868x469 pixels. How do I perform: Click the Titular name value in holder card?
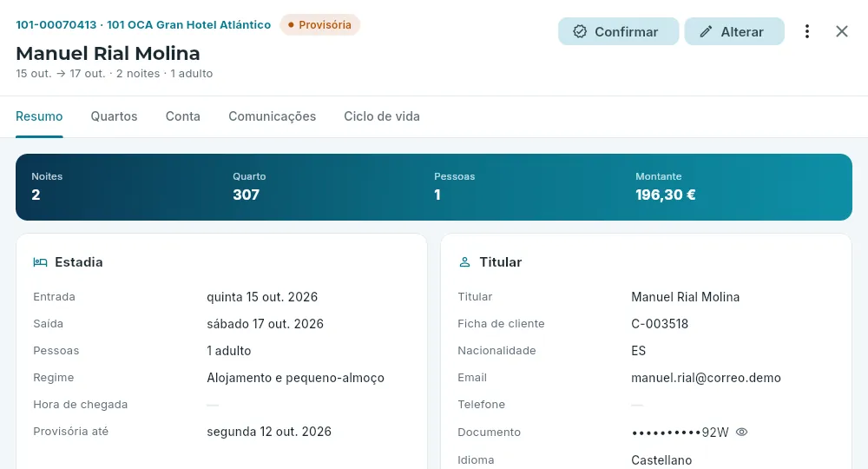[686, 297]
